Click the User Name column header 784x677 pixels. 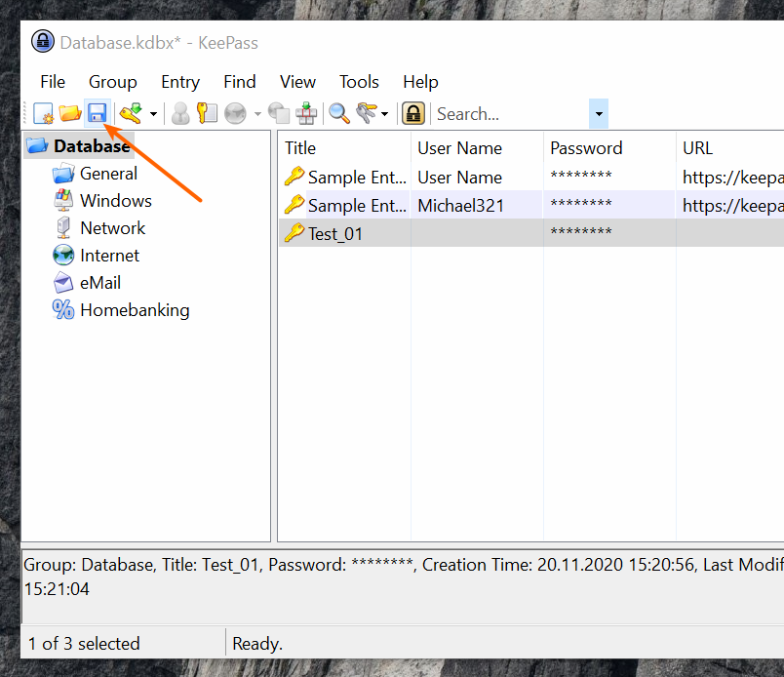(x=476, y=148)
